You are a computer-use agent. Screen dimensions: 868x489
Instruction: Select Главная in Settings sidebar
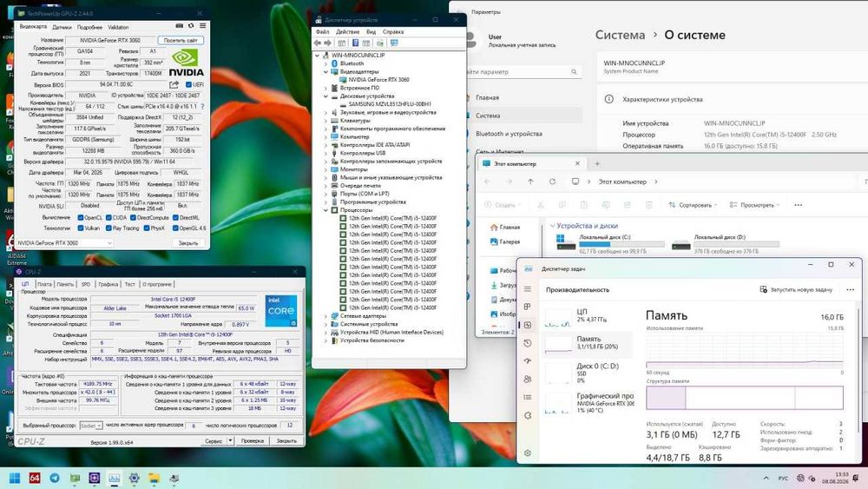tap(487, 97)
